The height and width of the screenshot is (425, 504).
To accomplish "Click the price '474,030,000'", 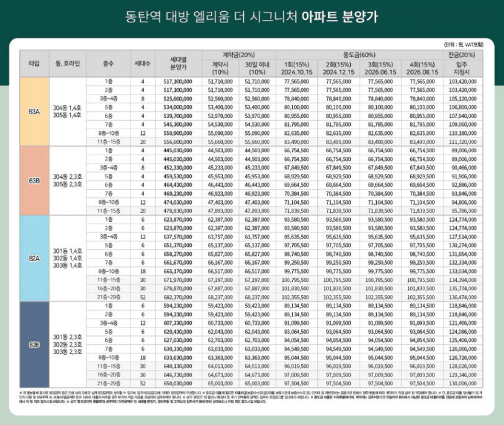I will (x=178, y=203).
